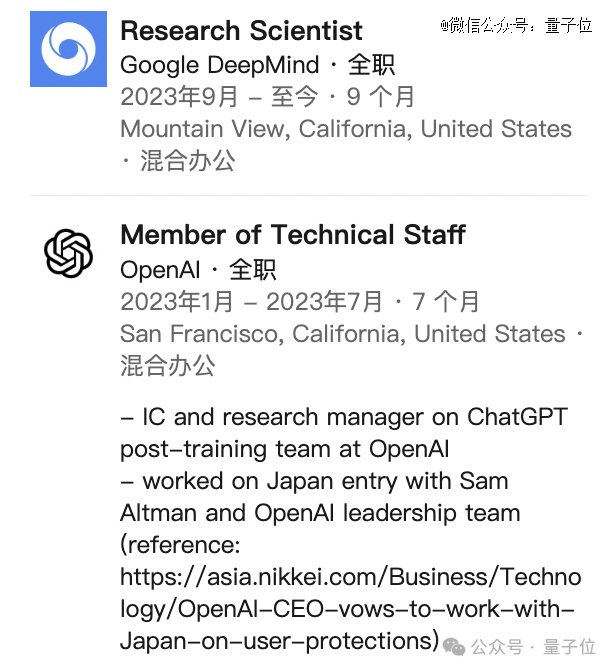Click the Google DeepMind company logo
This screenshot has width=616, height=672.
pos(68,49)
